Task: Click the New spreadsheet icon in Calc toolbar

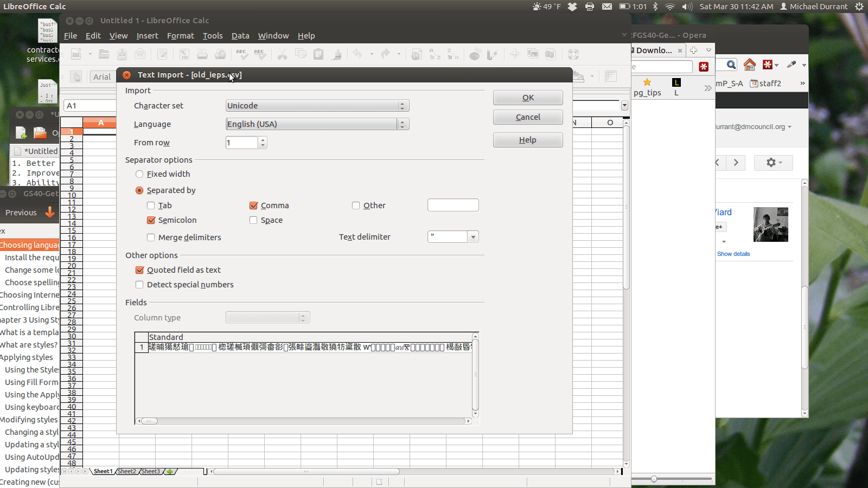Action: pos(76,54)
